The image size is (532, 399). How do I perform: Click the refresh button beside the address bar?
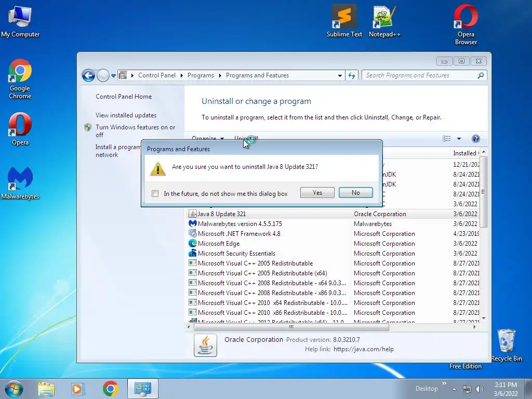[x=352, y=75]
